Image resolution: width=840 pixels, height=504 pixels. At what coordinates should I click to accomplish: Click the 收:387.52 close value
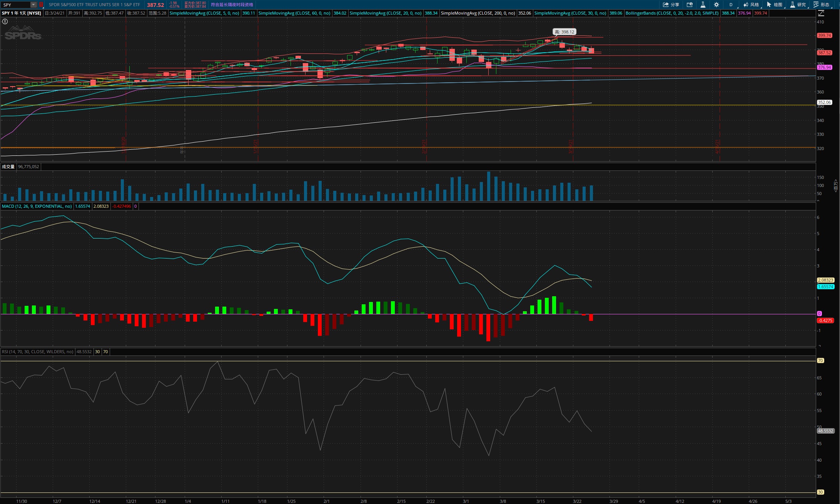136,13
